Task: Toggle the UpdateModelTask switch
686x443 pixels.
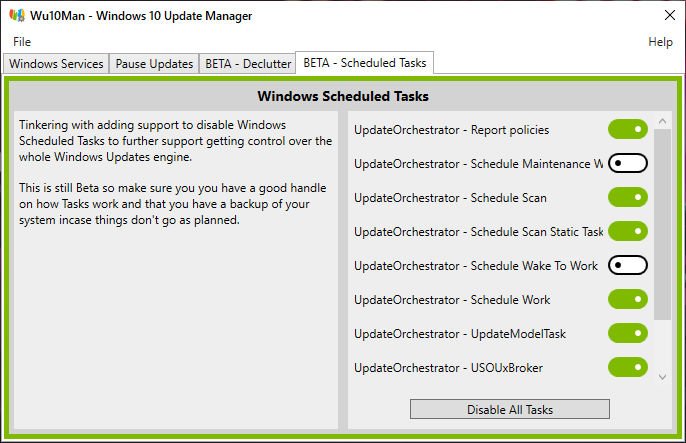Action: (628, 333)
